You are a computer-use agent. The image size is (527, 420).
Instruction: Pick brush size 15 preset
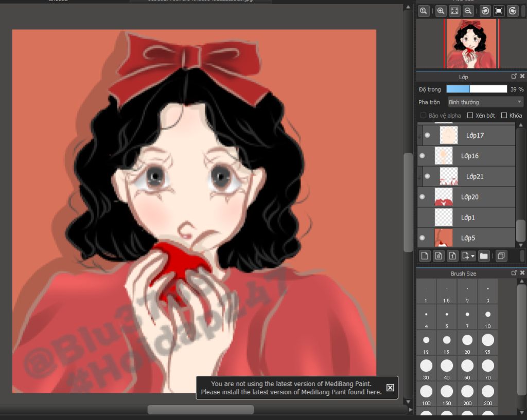tap(446, 343)
